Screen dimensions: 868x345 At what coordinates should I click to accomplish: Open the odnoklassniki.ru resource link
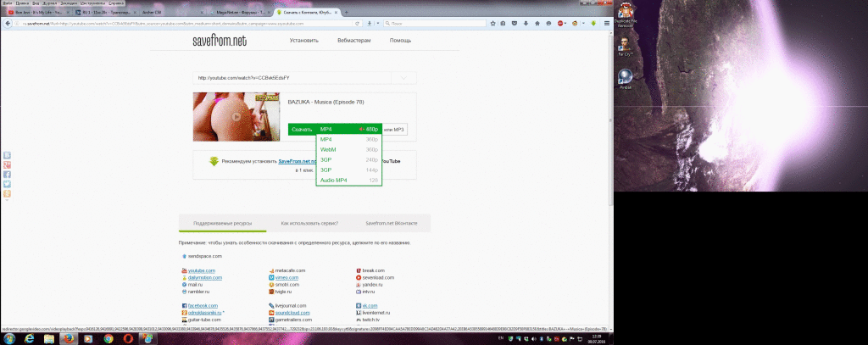click(204, 313)
